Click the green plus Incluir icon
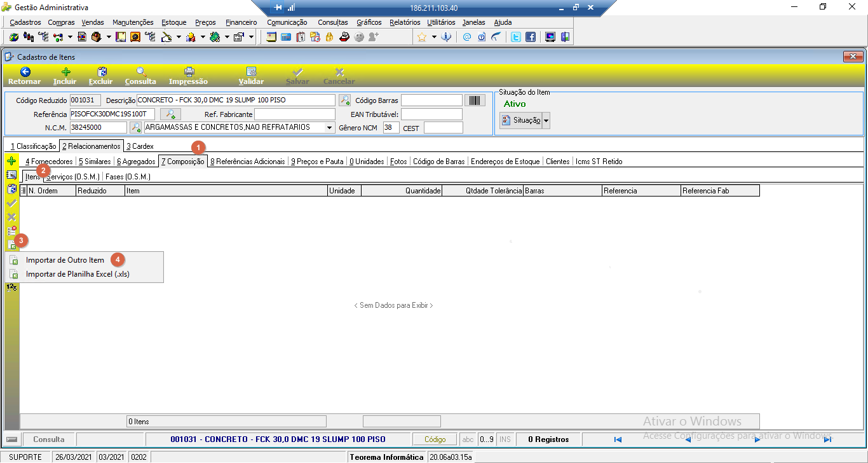The width and height of the screenshot is (868, 463). click(x=65, y=73)
